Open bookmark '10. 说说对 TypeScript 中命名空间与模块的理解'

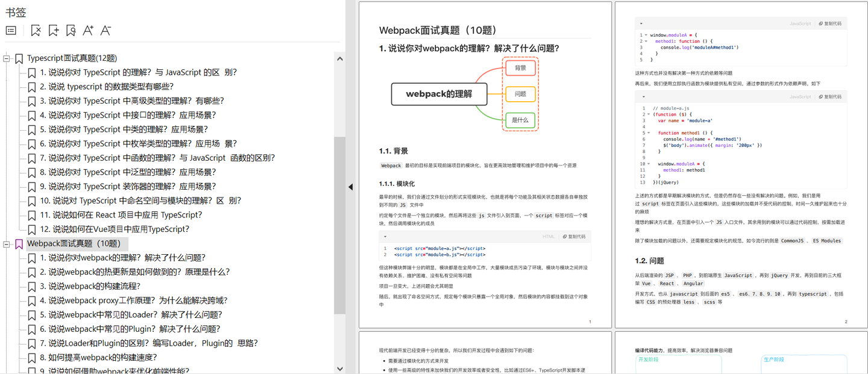pyautogui.click(x=141, y=201)
